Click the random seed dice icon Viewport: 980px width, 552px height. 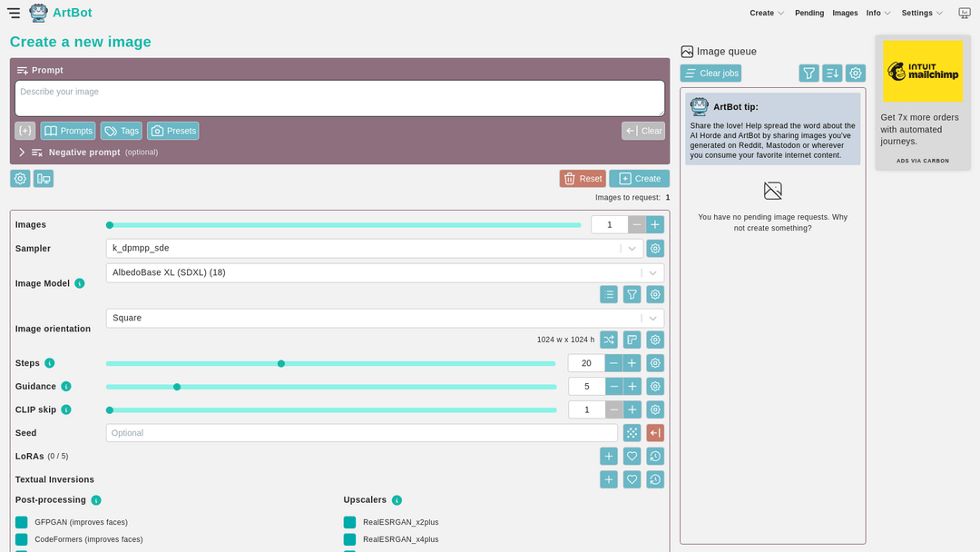(632, 433)
